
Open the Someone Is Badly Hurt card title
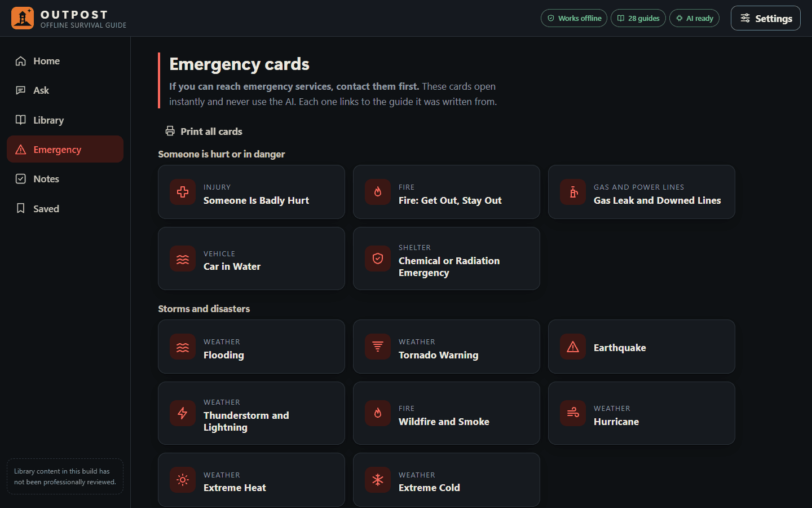point(256,200)
